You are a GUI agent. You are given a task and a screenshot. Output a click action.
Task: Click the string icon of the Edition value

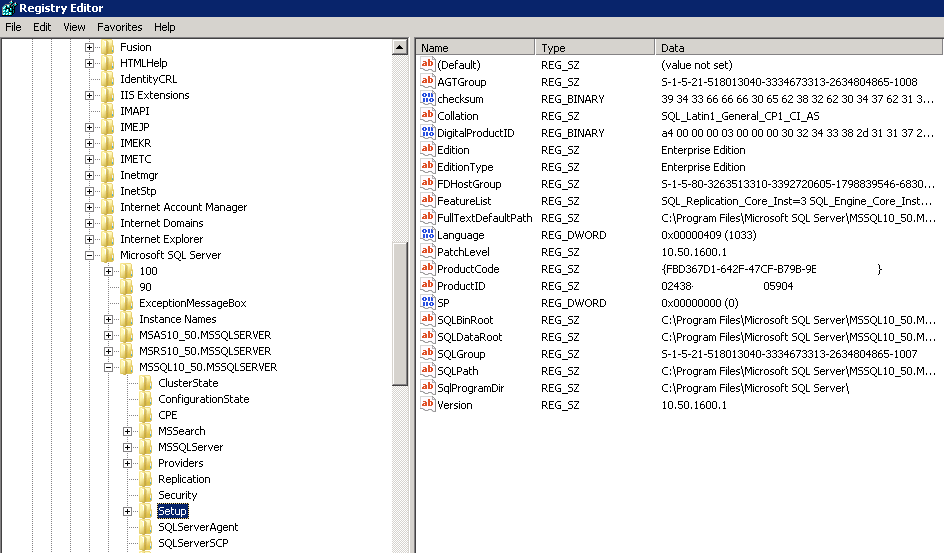pyautogui.click(x=427, y=149)
